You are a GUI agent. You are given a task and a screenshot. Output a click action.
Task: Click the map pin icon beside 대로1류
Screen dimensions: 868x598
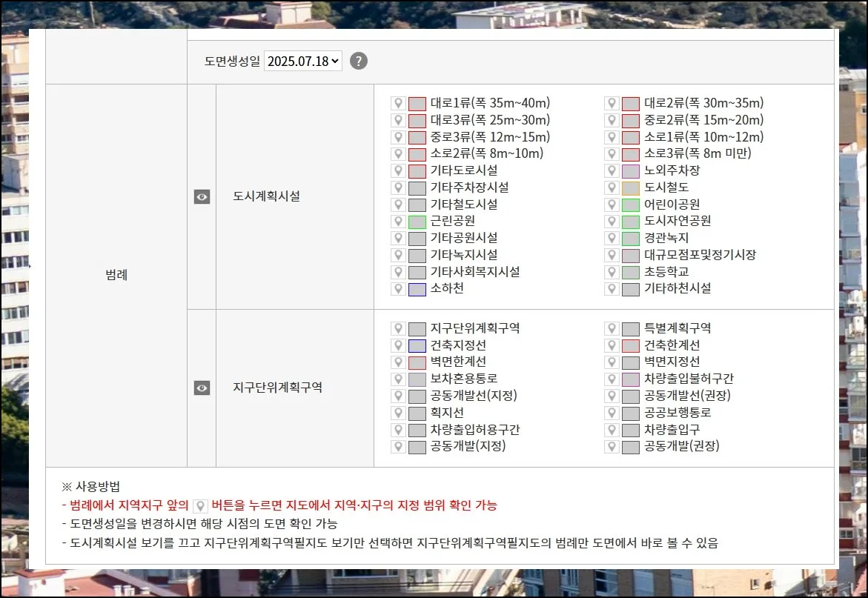398,104
